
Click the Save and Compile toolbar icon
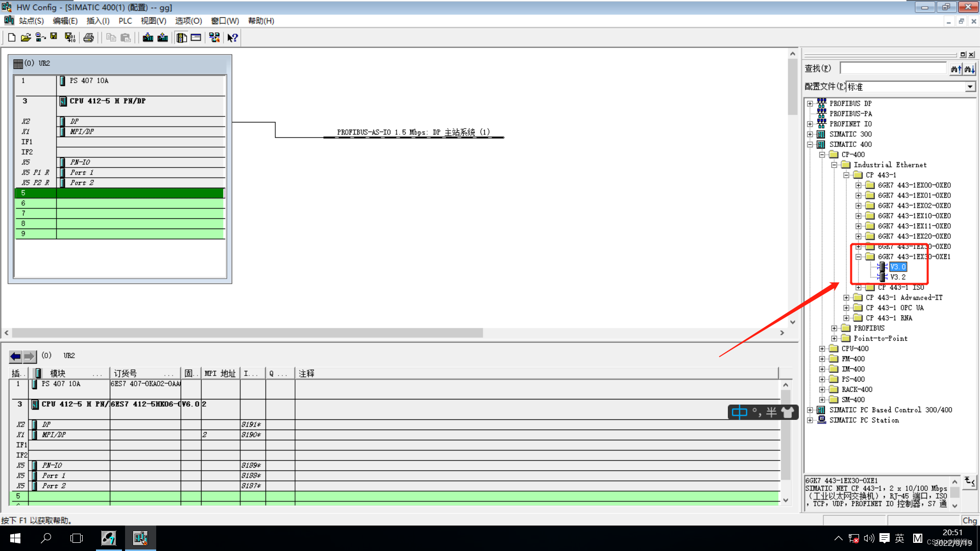pyautogui.click(x=70, y=37)
